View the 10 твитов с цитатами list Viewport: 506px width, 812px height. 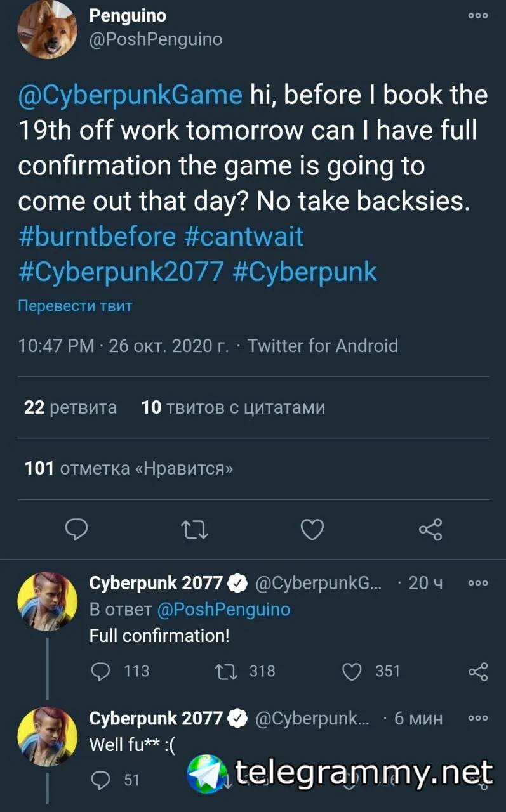[x=233, y=407]
